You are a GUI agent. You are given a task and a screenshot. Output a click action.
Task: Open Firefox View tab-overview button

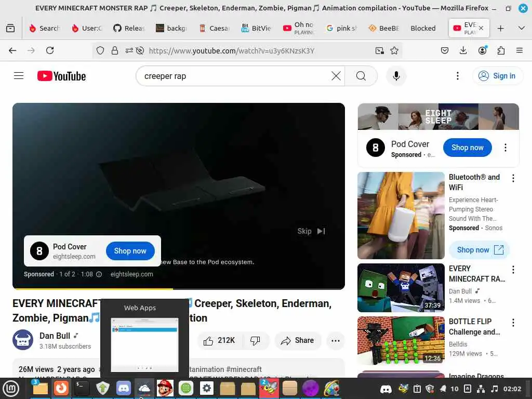point(10,28)
